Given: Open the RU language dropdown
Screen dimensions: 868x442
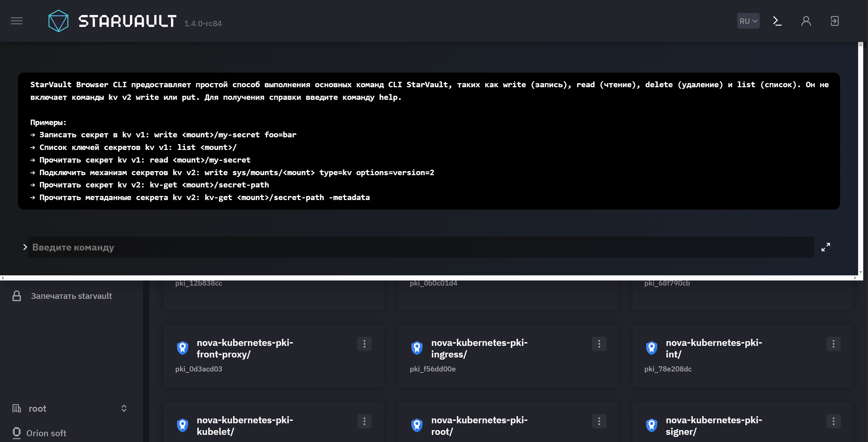Looking at the screenshot, I should point(748,21).
